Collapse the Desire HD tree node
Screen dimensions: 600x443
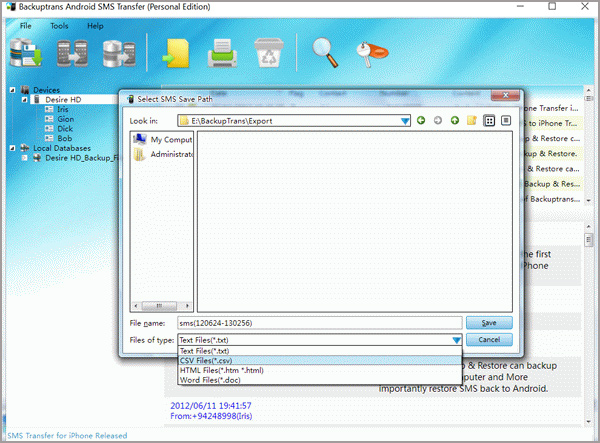(24, 100)
